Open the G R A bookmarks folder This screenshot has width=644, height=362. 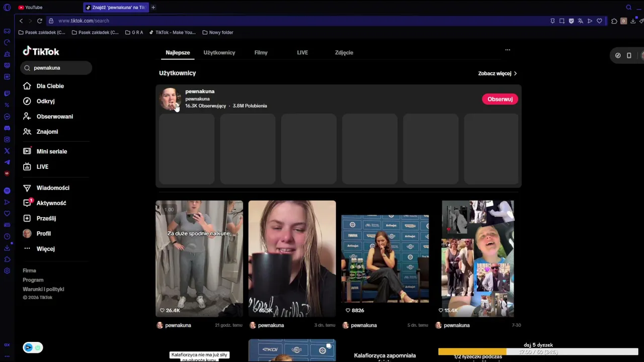pos(134,32)
